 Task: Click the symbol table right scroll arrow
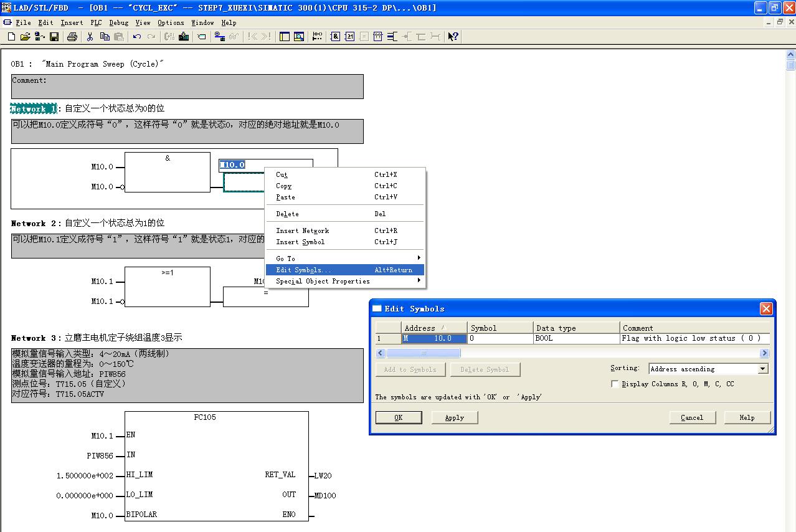click(764, 353)
